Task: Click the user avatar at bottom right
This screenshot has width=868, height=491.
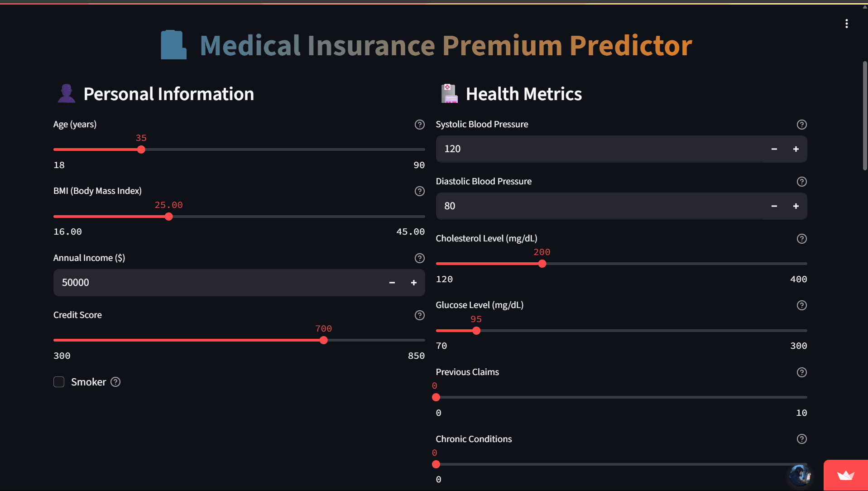Action: click(x=800, y=475)
